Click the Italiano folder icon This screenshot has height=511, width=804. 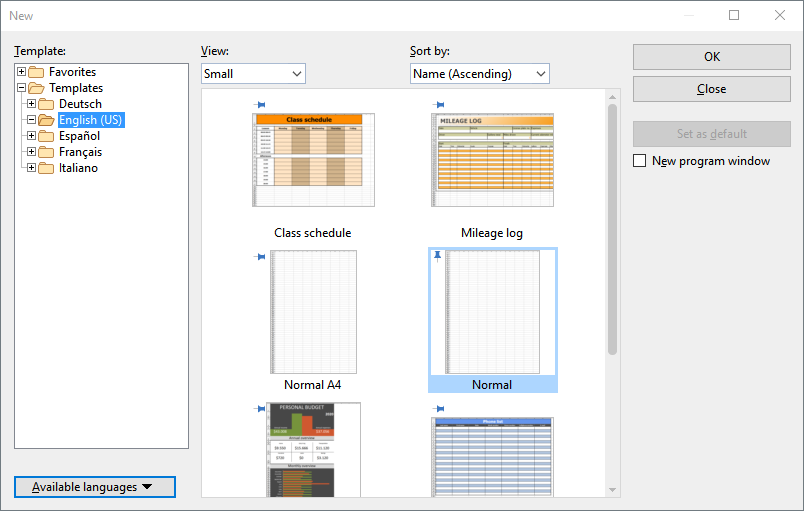[46, 168]
